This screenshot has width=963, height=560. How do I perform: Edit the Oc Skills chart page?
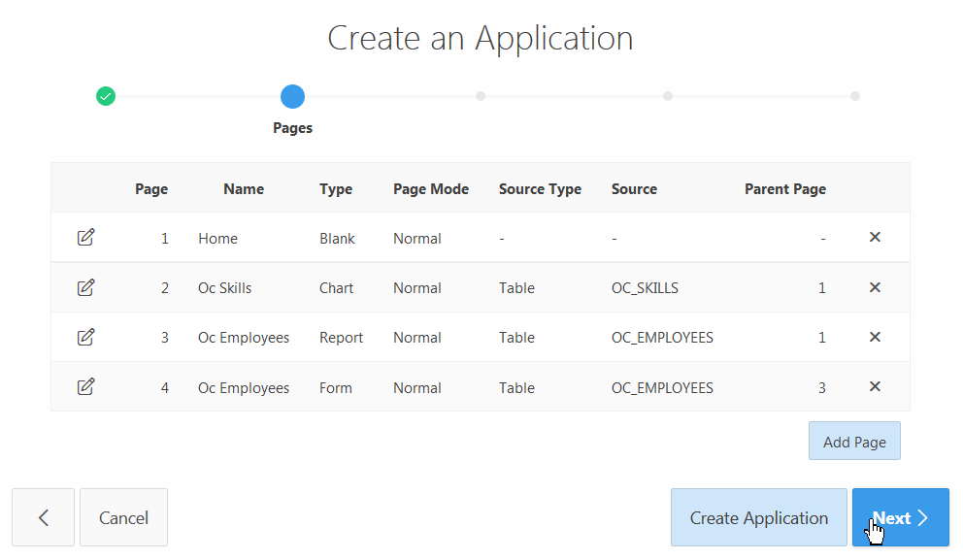85,287
